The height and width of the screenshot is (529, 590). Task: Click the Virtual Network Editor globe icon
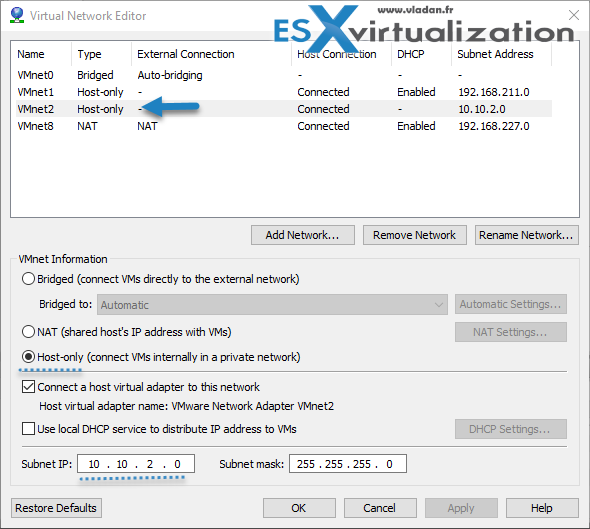click(x=17, y=15)
